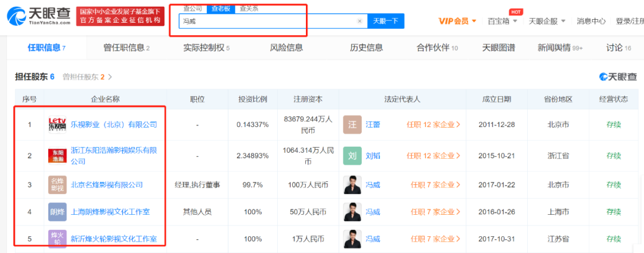The height and width of the screenshot is (253, 644).
Task: Select 担任股东 6 sub-tab
Action: 35,77
